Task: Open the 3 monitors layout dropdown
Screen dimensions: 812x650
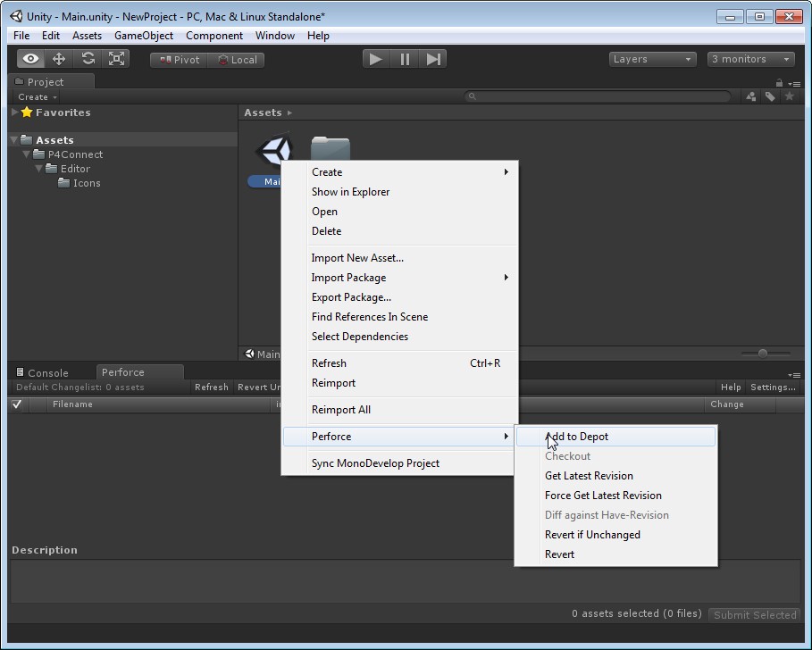Action: tap(750, 59)
